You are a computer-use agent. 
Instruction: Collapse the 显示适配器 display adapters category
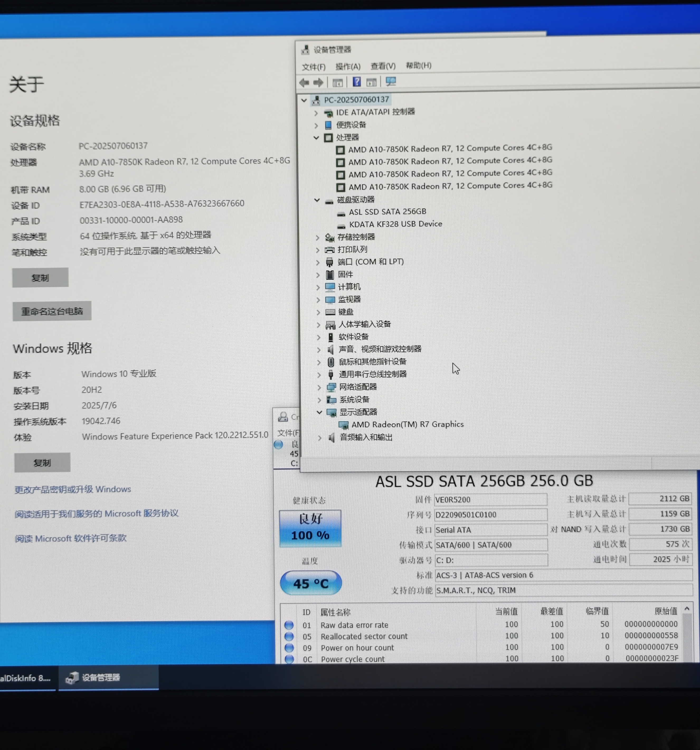319,412
